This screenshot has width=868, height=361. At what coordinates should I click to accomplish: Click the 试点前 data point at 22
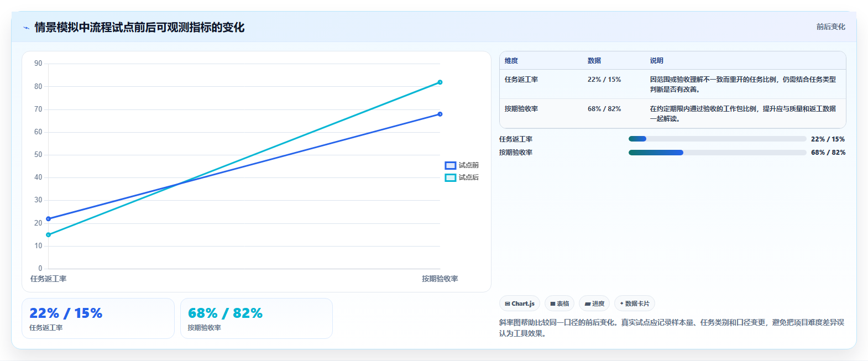49,219
